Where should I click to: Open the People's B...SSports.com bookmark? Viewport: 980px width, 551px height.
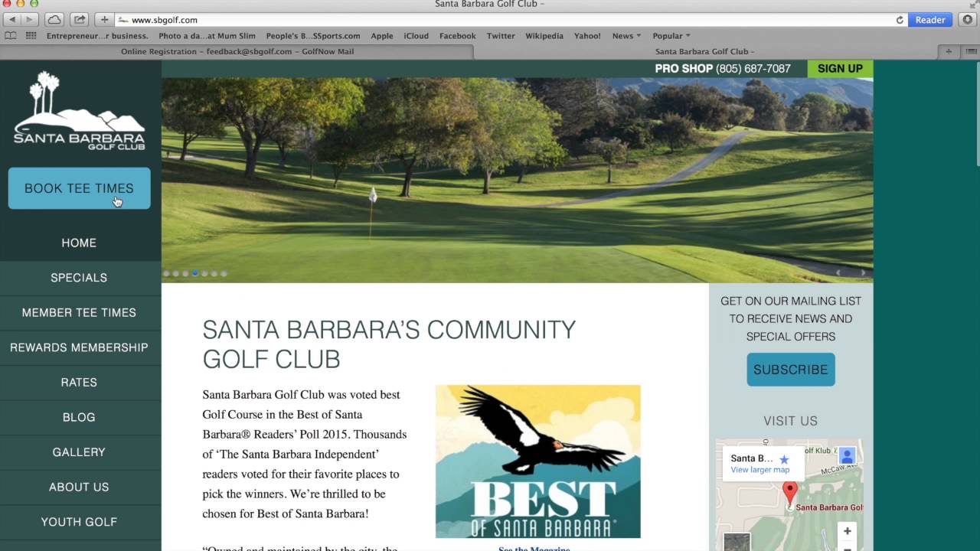tap(313, 36)
